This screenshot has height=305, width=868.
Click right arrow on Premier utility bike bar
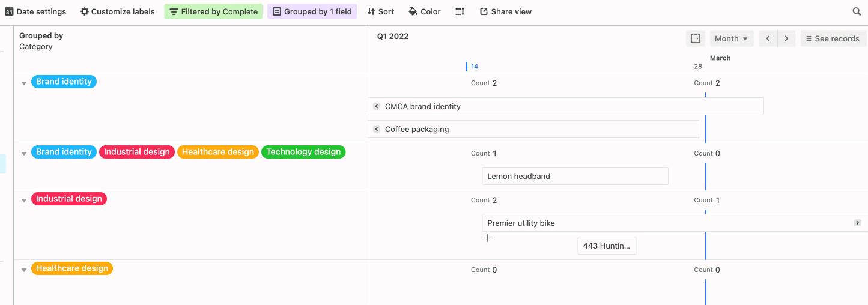tap(858, 223)
